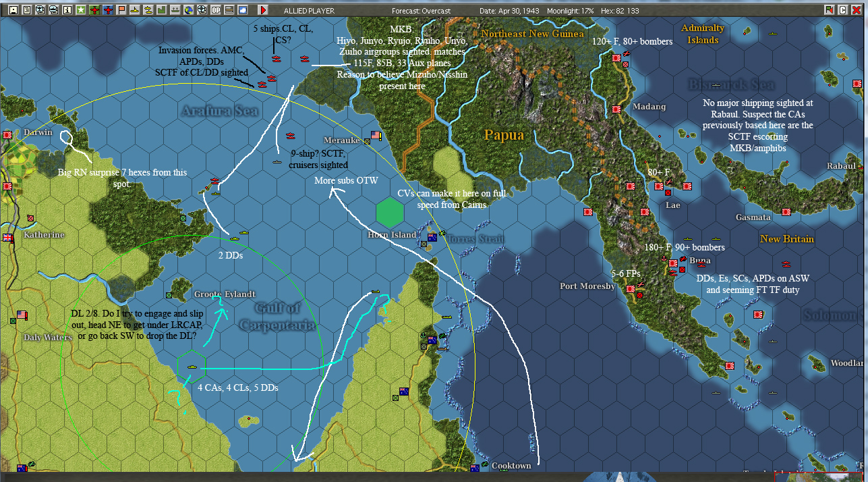Click the 'C' button at top right
The height and width of the screenshot is (482, 868).
(x=843, y=10)
